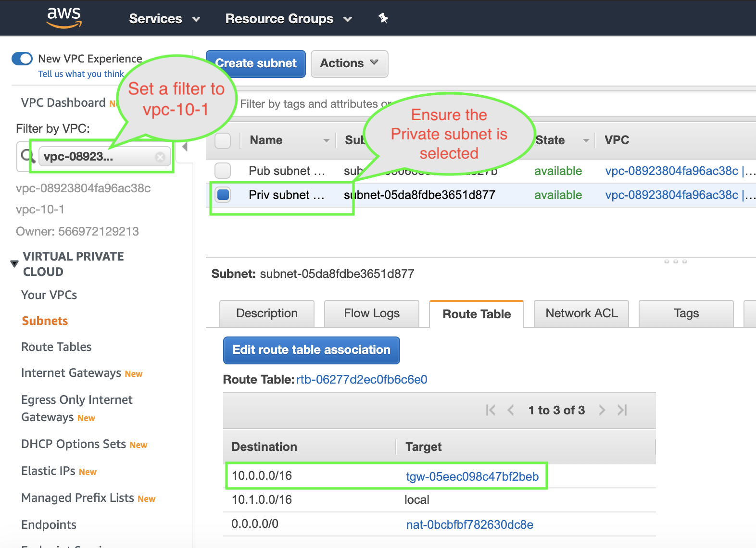The image size is (756, 548).
Task: Check the Pub subnet row checkbox
Action: click(x=223, y=171)
